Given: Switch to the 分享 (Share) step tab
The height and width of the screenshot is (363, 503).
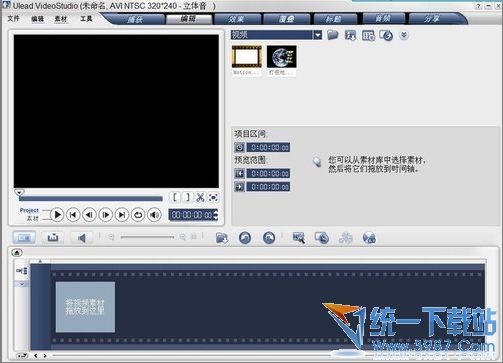Looking at the screenshot, I should click(432, 19).
